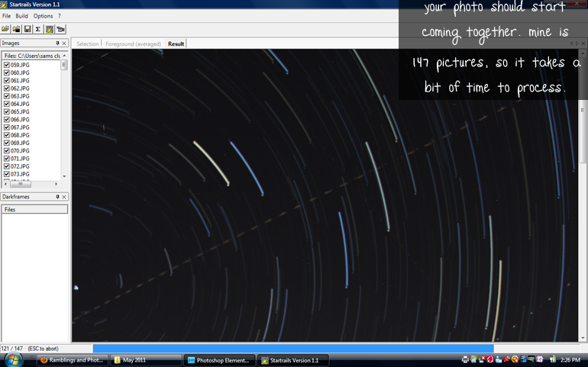Viewport: 588px width, 367px height.
Task: Select the 073.JPG file name
Action: (20, 174)
